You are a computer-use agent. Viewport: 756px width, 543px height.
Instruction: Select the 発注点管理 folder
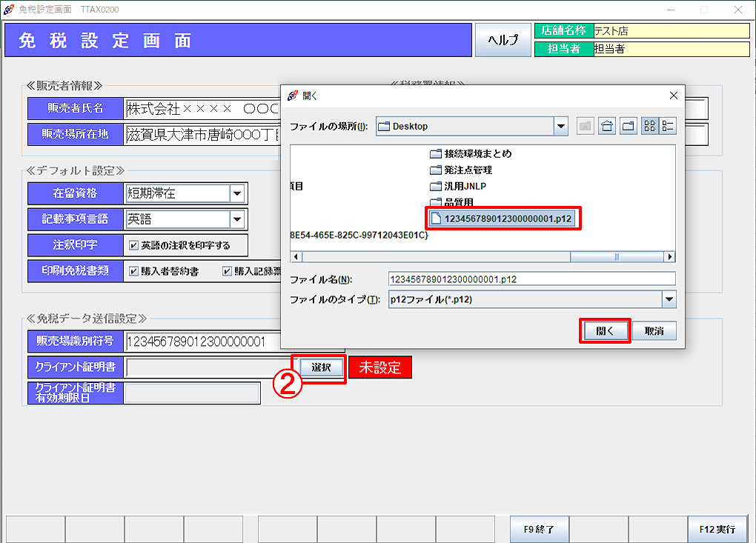tap(462, 170)
